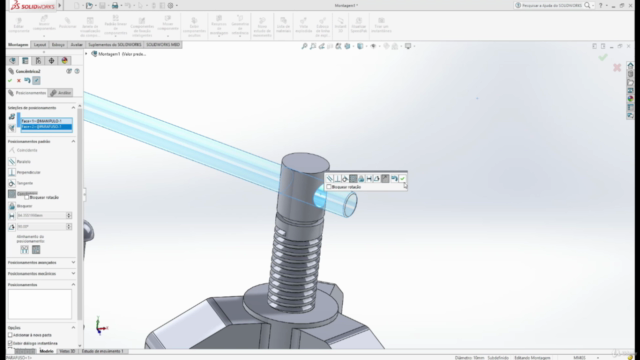Uncheck Exibir diálogo instantâneo option
Viewport: 640px width, 360px height.
(x=10, y=343)
